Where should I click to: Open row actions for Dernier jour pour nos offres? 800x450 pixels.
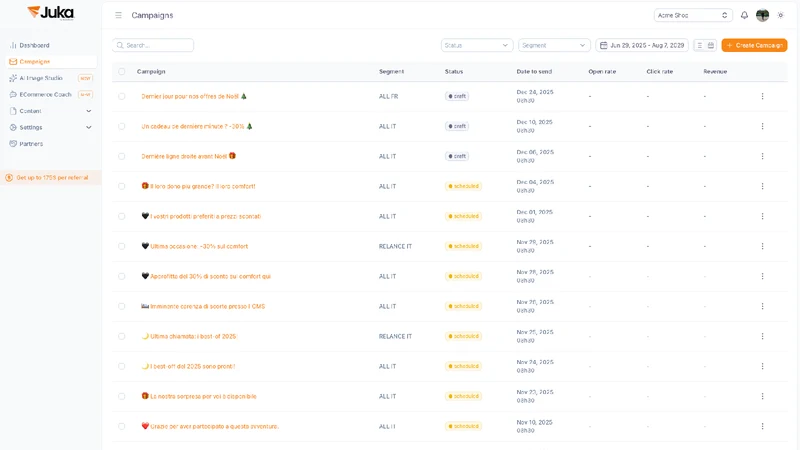click(762, 96)
